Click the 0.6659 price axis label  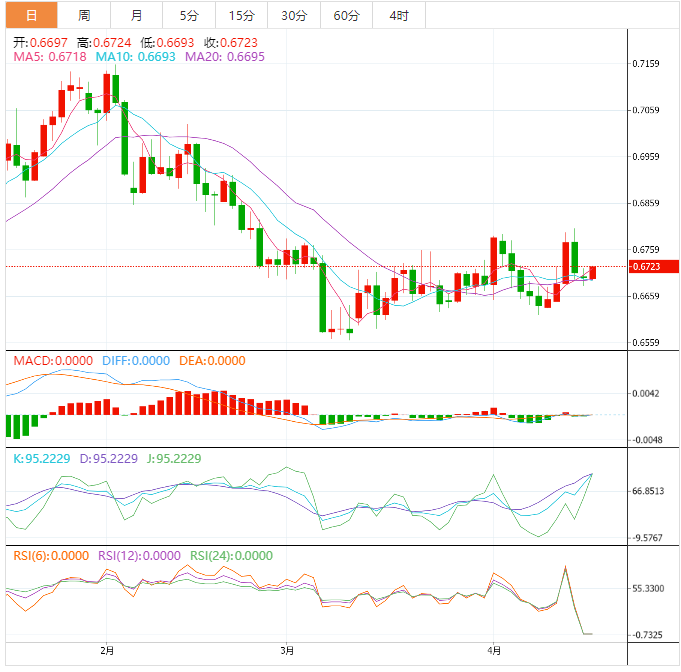(x=646, y=296)
